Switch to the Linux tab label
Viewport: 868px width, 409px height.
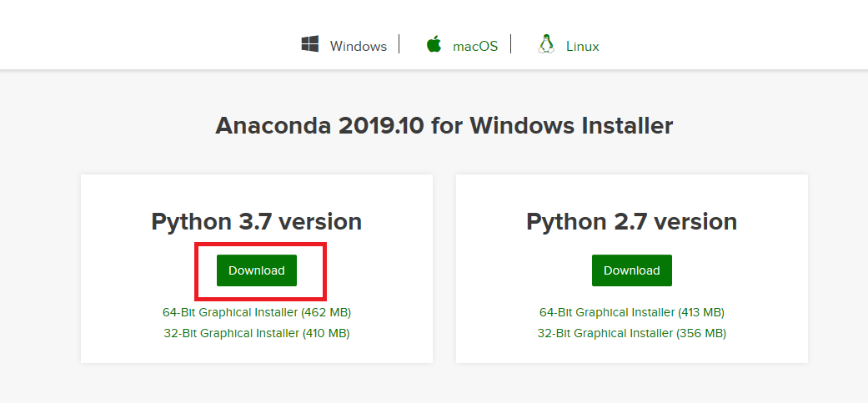[x=582, y=46]
